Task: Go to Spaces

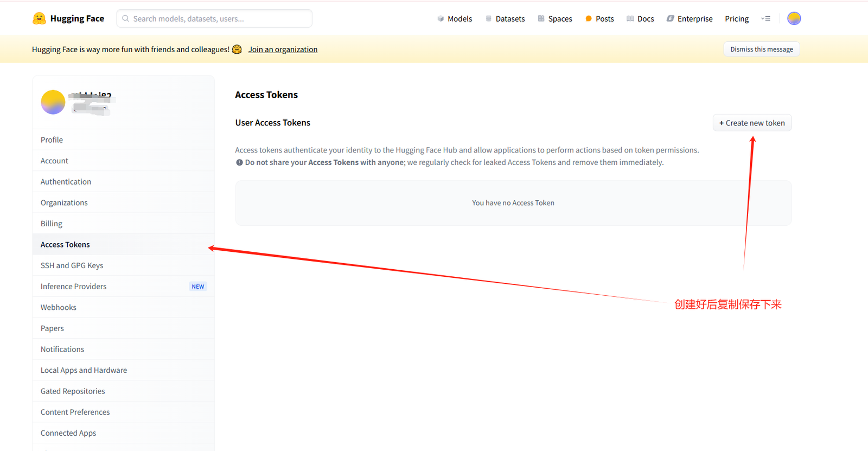Action: [555, 18]
